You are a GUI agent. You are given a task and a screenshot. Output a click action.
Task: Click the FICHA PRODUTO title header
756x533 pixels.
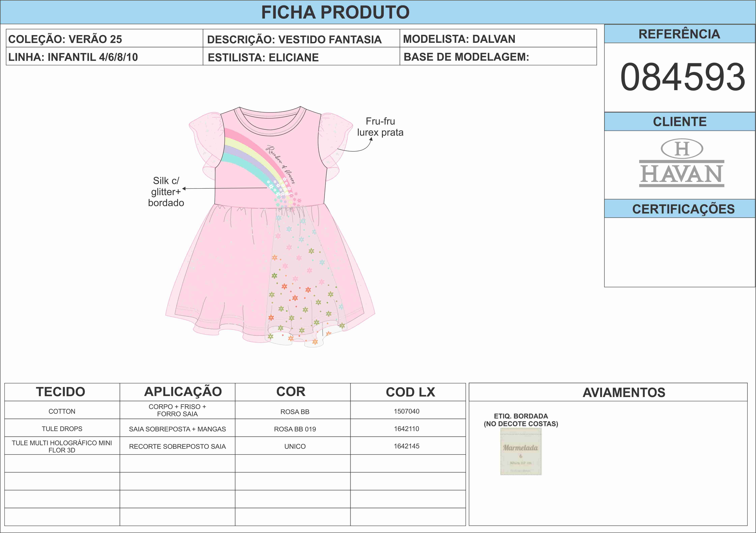tap(335, 12)
